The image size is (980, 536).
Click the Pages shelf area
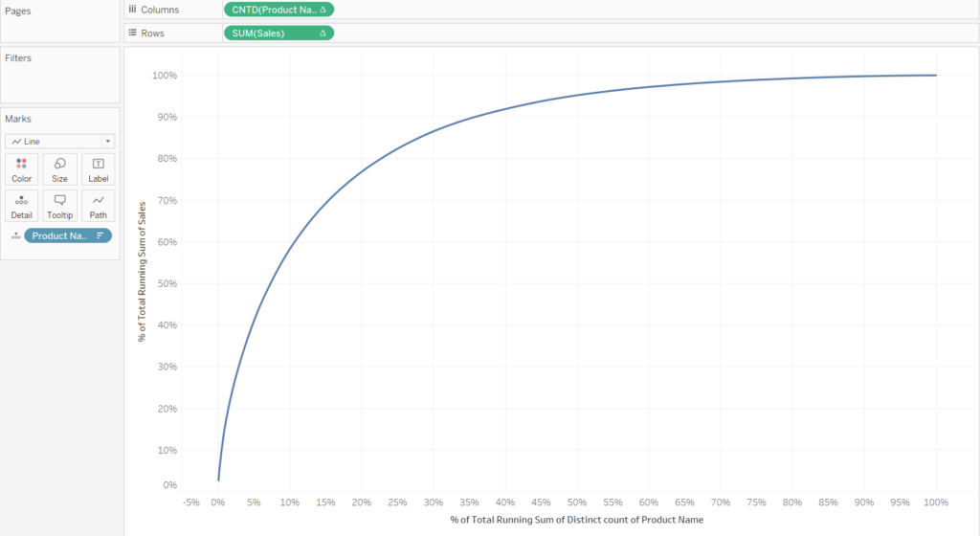pyautogui.click(x=60, y=21)
